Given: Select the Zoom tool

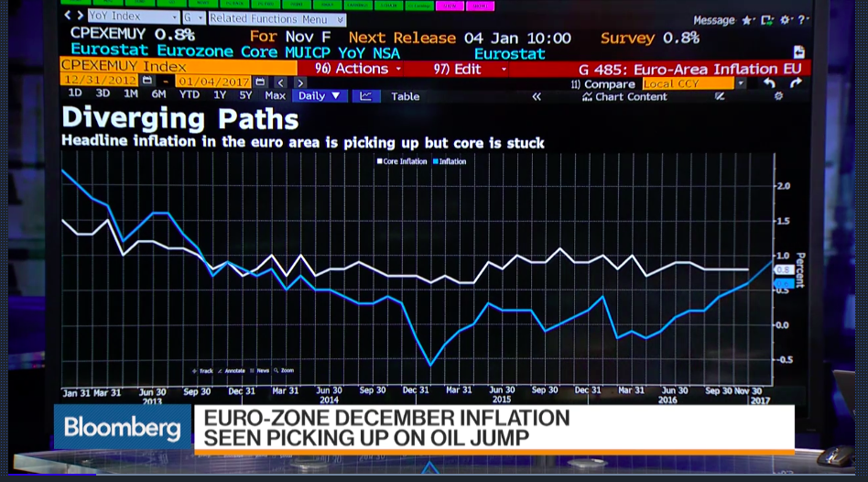Looking at the screenshot, I should click(284, 370).
